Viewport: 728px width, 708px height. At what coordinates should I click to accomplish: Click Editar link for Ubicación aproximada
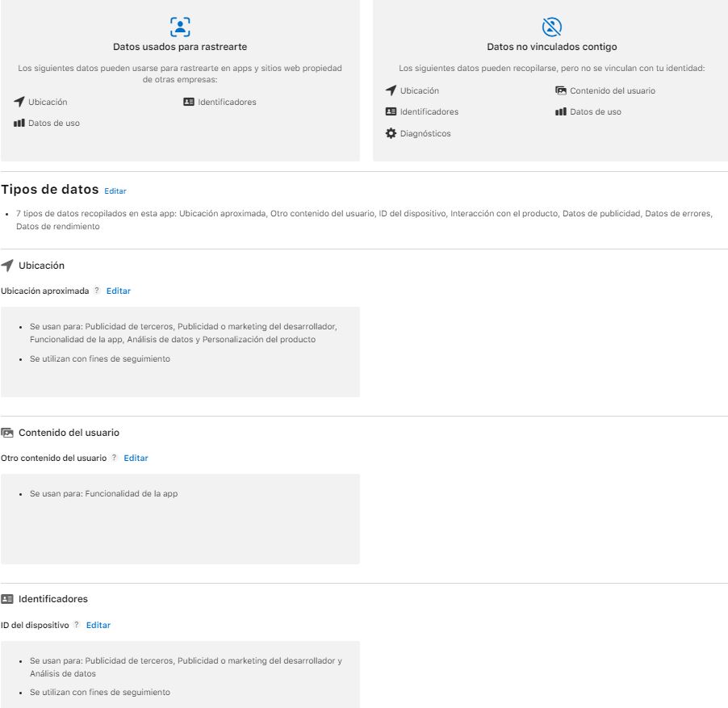pos(118,291)
